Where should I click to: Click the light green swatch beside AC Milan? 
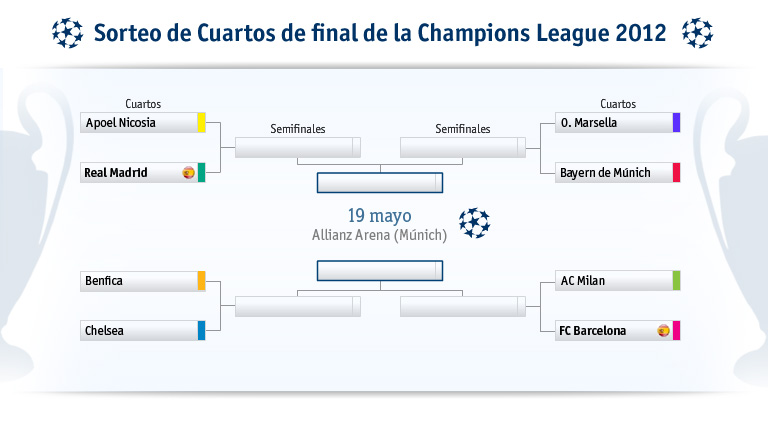point(676,281)
